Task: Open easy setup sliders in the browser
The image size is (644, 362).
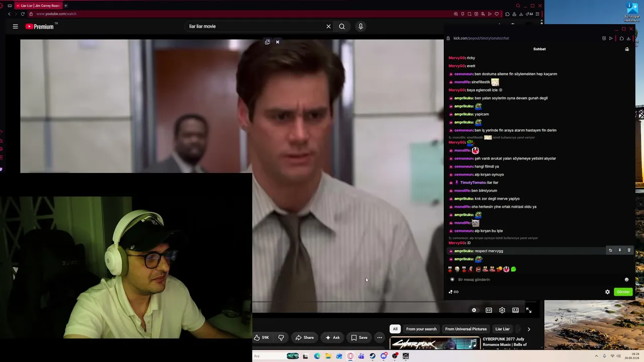Action: coord(537,14)
